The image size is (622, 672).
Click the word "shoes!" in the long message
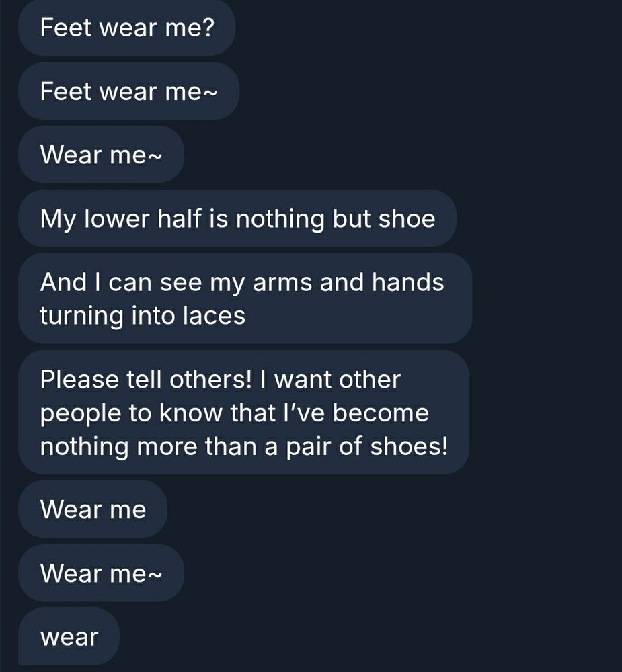[409, 446]
